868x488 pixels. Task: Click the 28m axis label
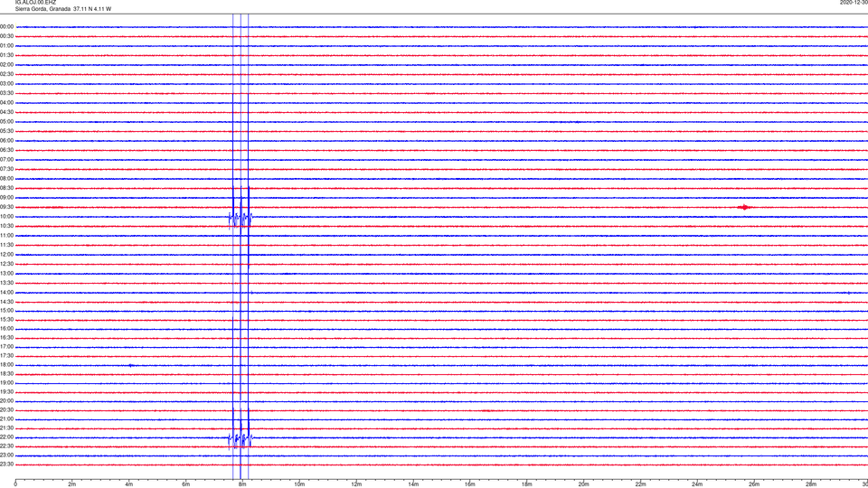pyautogui.click(x=811, y=484)
